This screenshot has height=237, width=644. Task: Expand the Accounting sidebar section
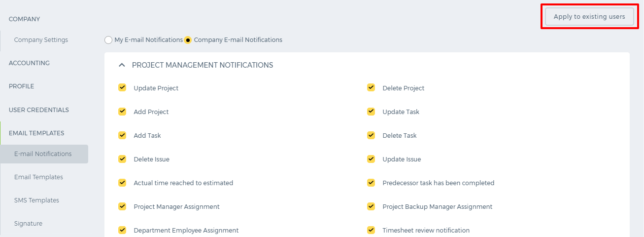[29, 63]
